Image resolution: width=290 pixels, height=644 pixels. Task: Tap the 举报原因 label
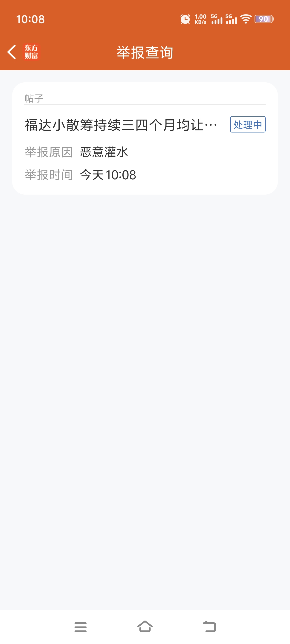coord(49,152)
